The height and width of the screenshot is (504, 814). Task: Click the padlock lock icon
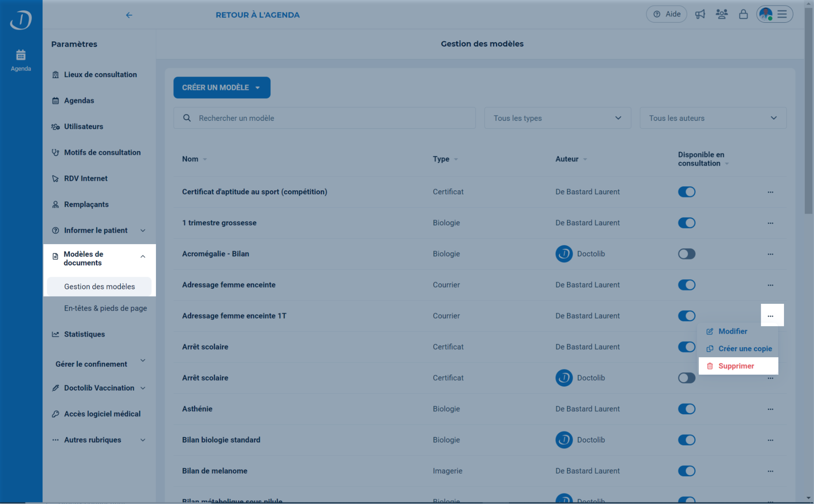point(743,15)
